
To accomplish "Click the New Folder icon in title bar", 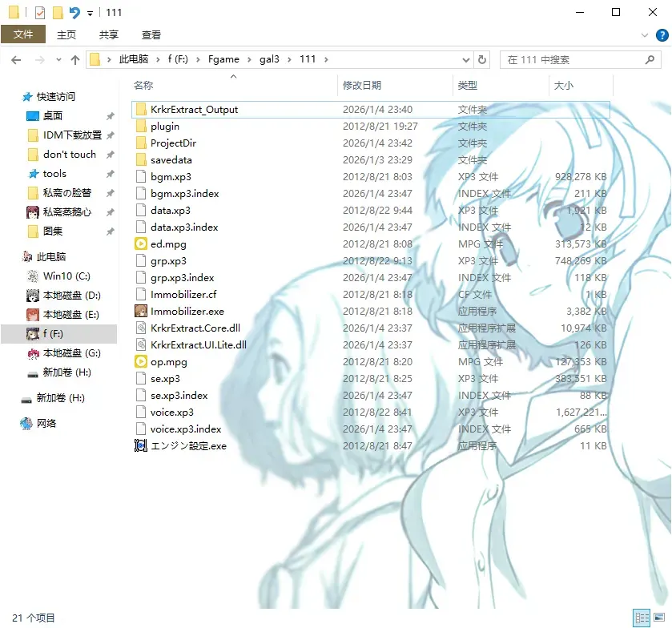I will coord(58,13).
